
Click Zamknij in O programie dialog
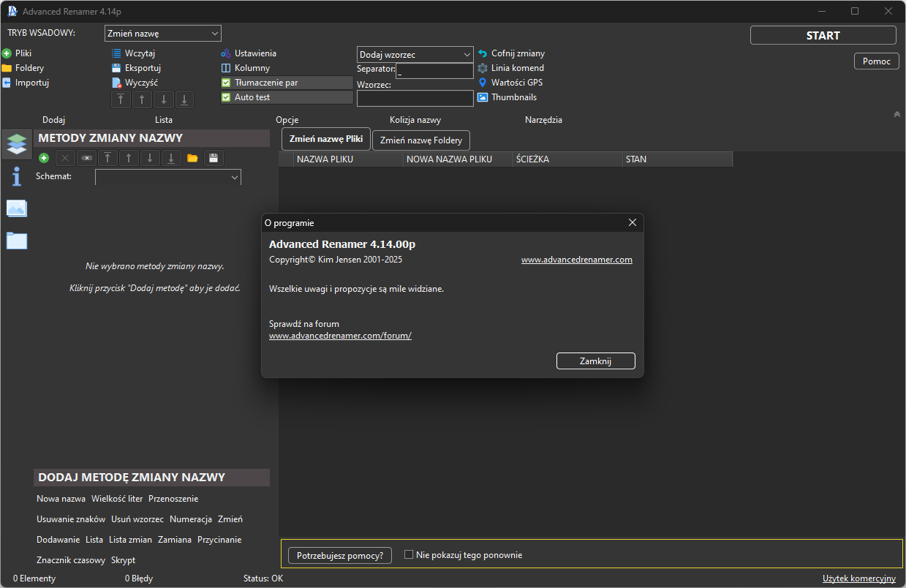[596, 361]
